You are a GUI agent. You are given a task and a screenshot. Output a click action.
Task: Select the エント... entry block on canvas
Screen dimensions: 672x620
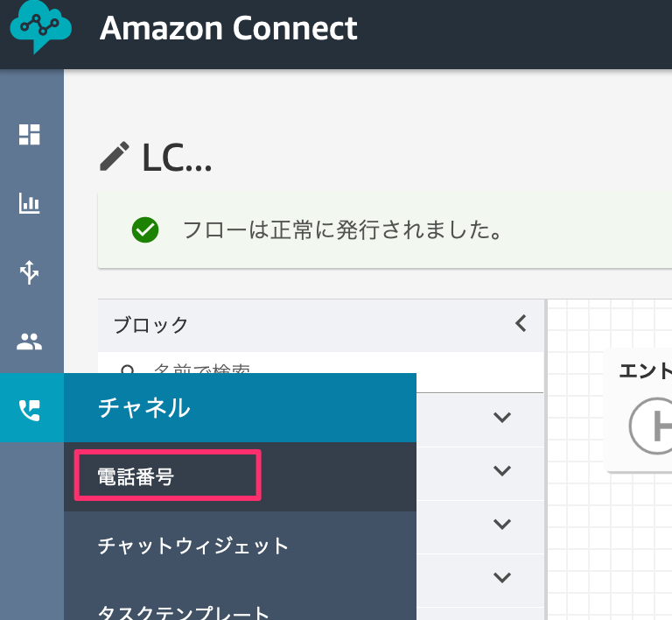(645, 412)
